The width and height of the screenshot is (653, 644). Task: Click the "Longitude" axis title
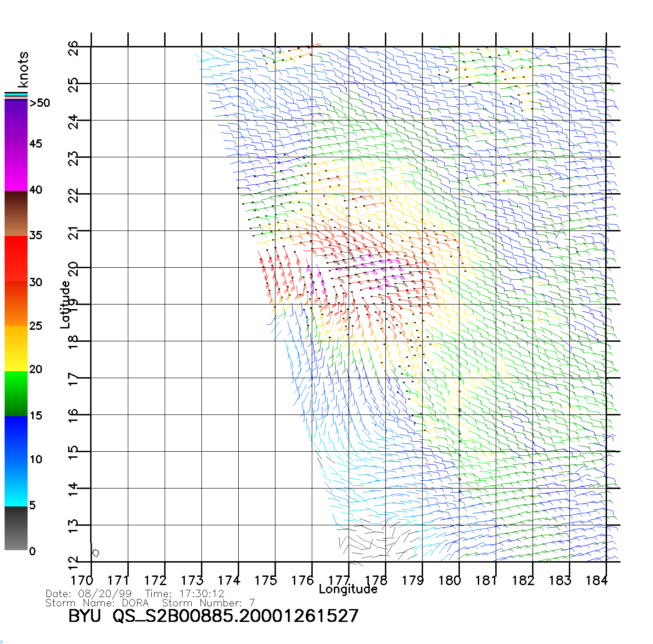coord(348,589)
